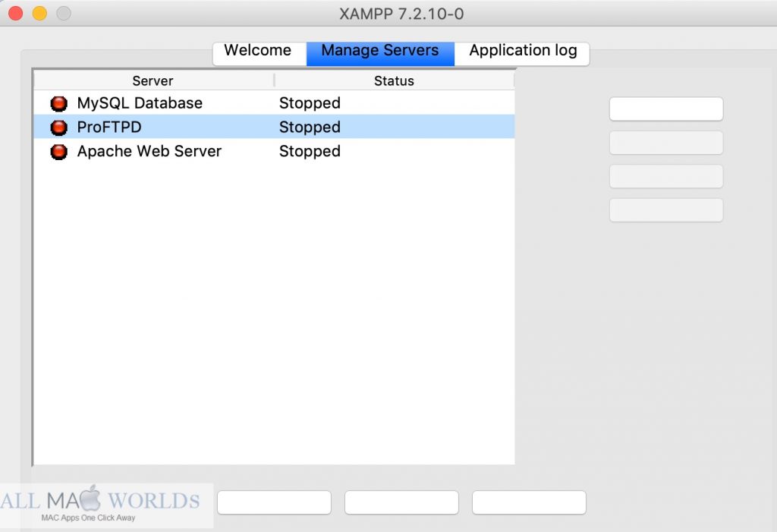Select the MySQL Database row
This screenshot has width=777, height=532.
click(274, 103)
